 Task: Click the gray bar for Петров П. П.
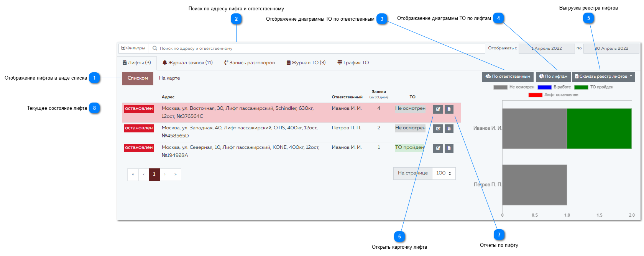534,185
